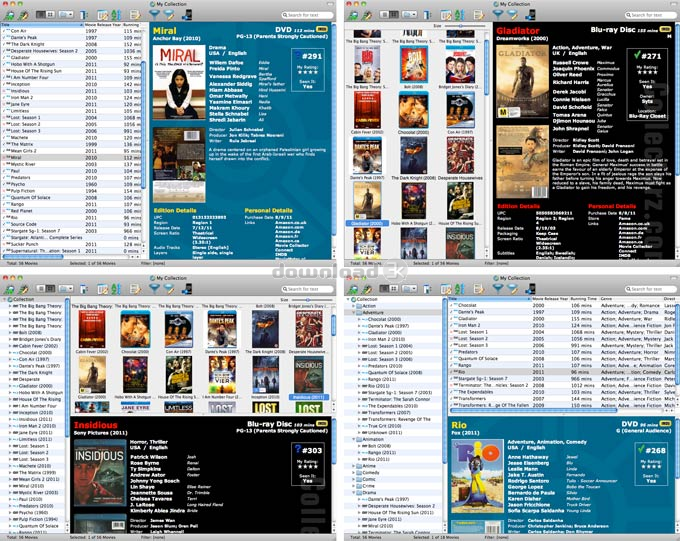
Task: Open folder dropdown in top-right window toolbar
Action: (x=409, y=15)
